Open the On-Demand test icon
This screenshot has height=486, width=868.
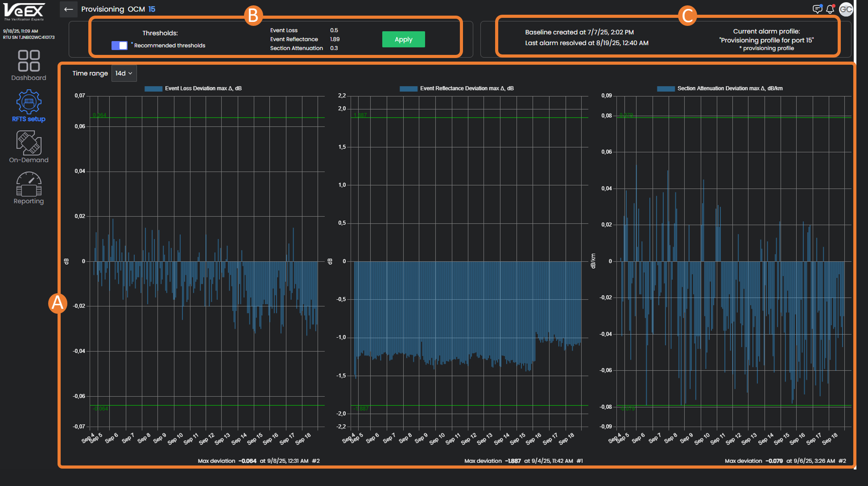point(29,143)
